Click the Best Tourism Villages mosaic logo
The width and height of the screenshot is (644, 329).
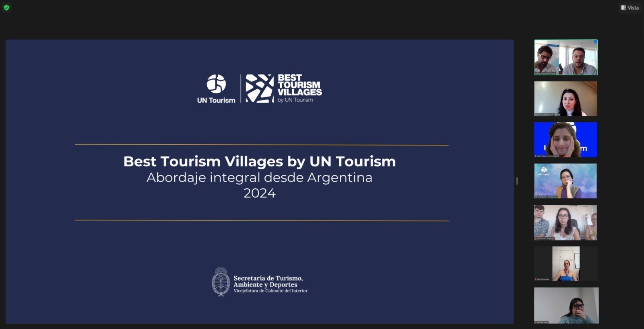coord(260,88)
